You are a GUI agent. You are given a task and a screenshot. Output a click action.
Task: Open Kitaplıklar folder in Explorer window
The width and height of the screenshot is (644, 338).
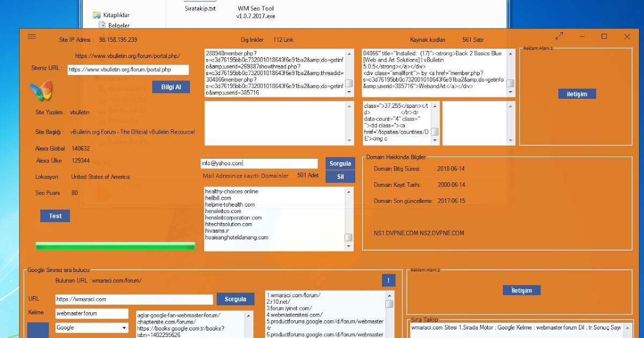click(111, 15)
